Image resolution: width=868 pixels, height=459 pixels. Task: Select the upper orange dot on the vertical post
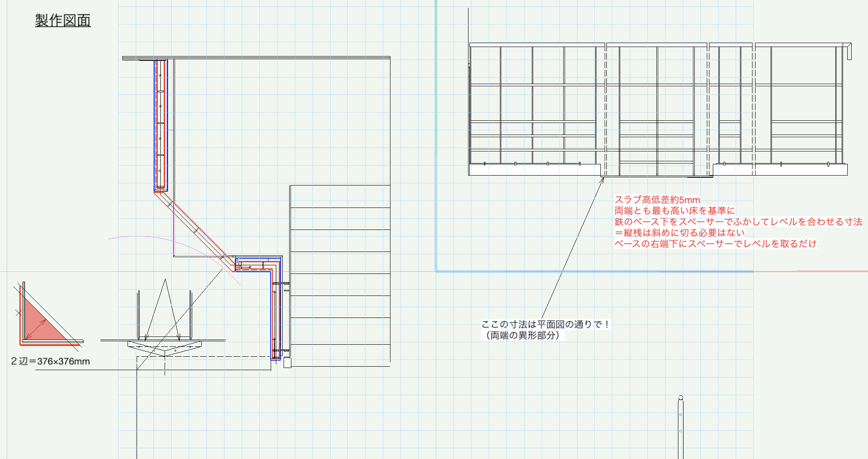pos(681,415)
